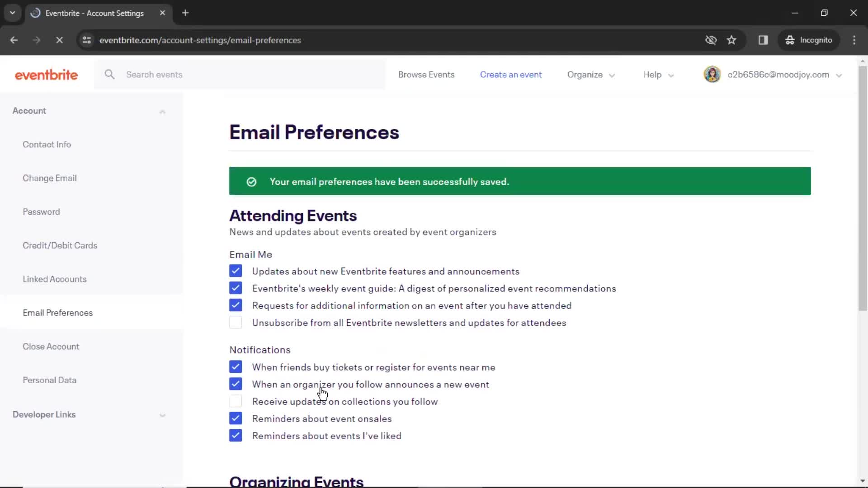Open Chrome three-dot menu

coord(854,40)
